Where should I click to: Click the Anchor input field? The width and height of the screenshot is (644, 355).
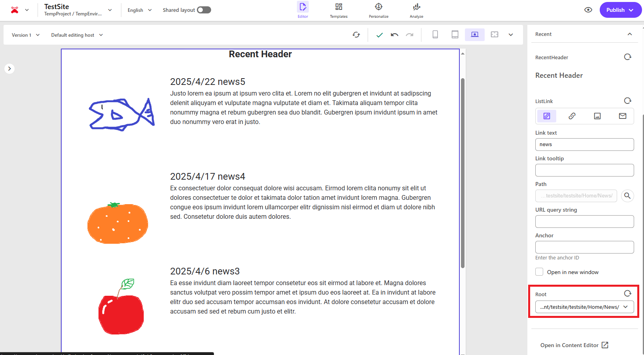click(x=584, y=247)
